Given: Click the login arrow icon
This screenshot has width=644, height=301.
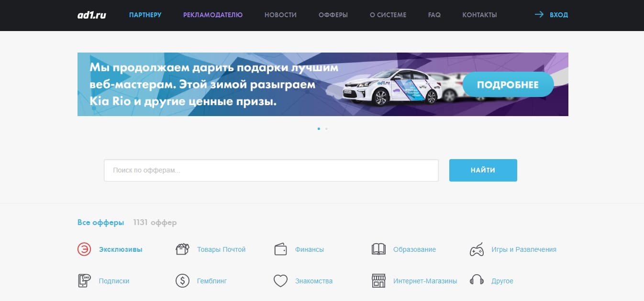Looking at the screenshot, I should pos(539,15).
